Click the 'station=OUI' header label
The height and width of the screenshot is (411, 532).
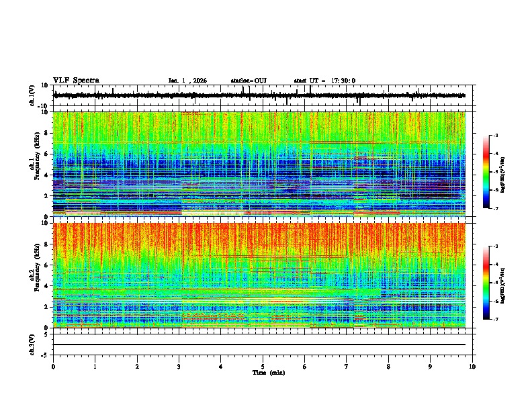coord(249,81)
